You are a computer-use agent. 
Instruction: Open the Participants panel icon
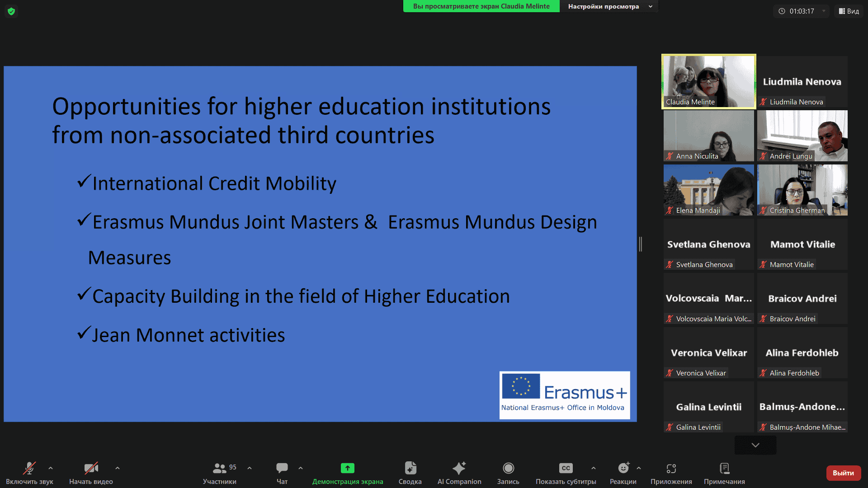coord(220,468)
